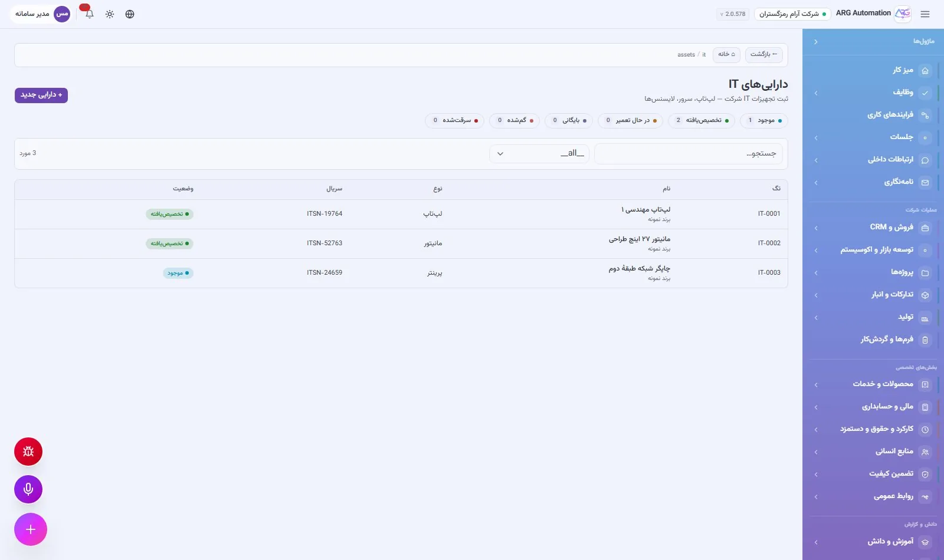
Task: Click the red bug report floating button
Action: pos(28,452)
